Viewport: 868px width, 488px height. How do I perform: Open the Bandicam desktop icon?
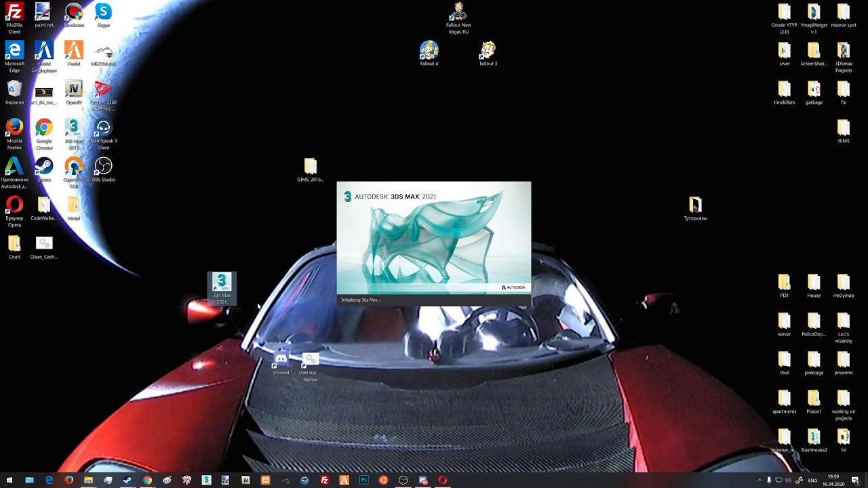click(x=74, y=15)
